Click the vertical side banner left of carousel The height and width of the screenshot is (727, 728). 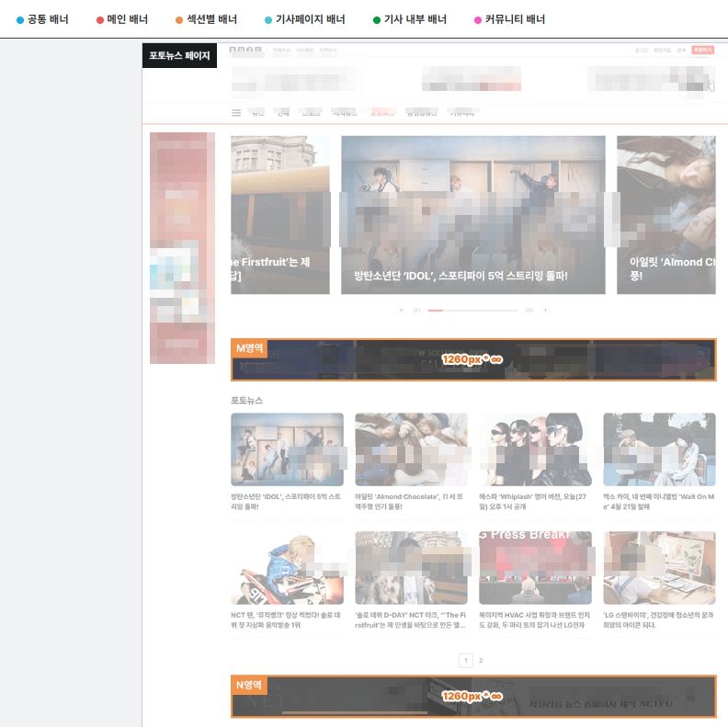pyautogui.click(x=182, y=248)
